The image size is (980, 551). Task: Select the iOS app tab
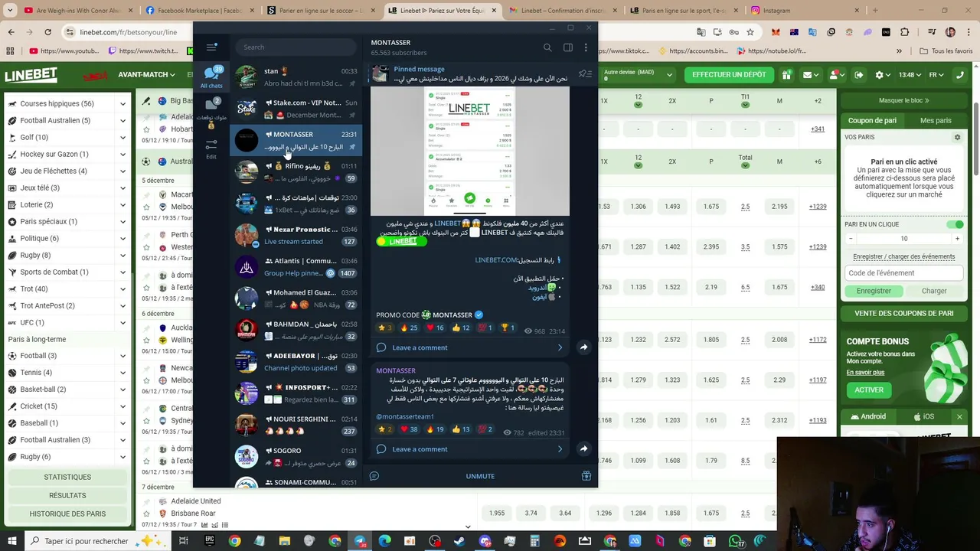point(923,417)
